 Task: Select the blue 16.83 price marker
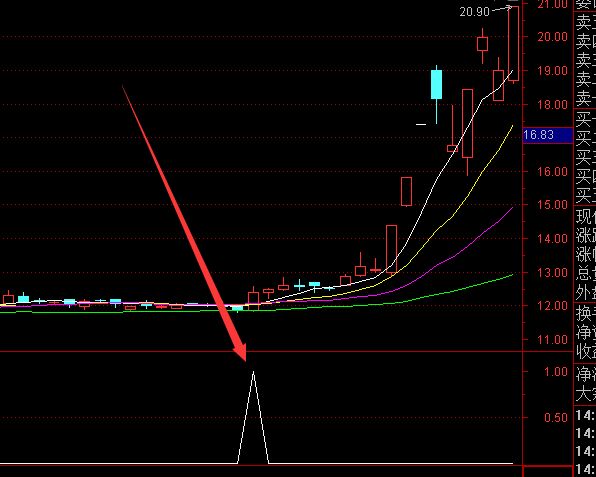[548, 135]
